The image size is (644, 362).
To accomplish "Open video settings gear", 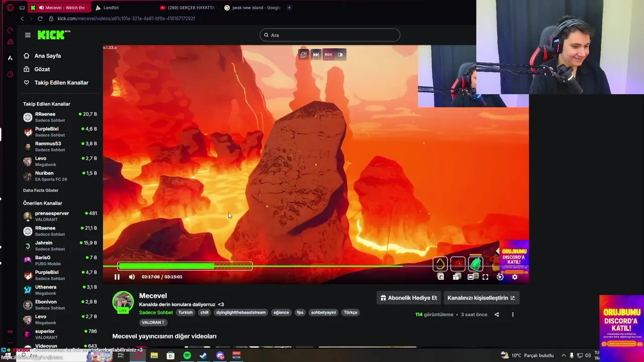I will pyautogui.click(x=515, y=277).
